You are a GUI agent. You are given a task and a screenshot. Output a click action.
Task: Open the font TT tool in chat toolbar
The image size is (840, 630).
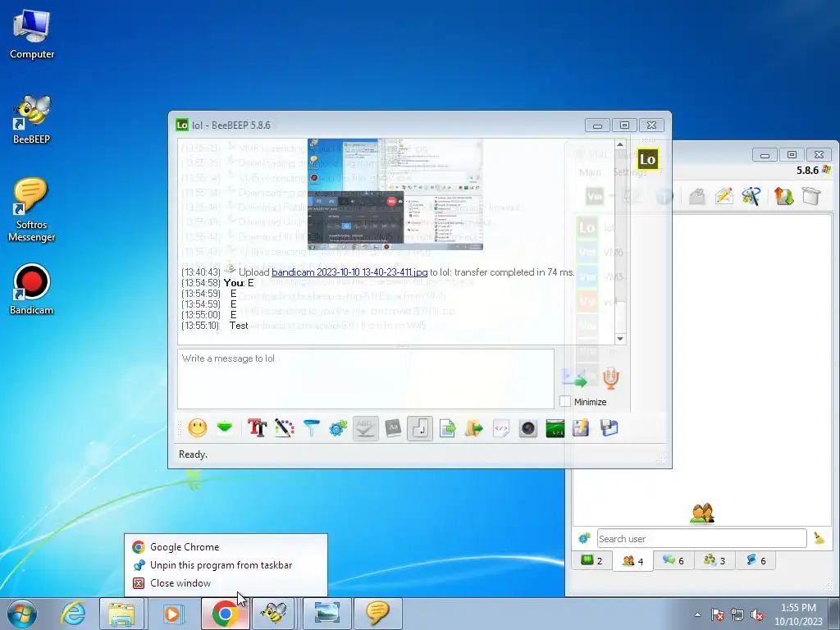[x=257, y=428]
